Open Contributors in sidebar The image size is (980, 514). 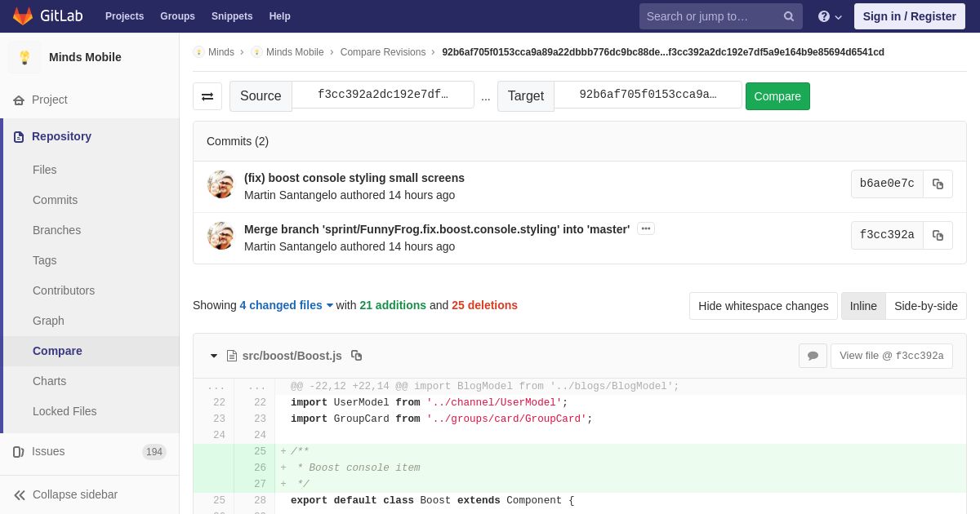tap(64, 290)
